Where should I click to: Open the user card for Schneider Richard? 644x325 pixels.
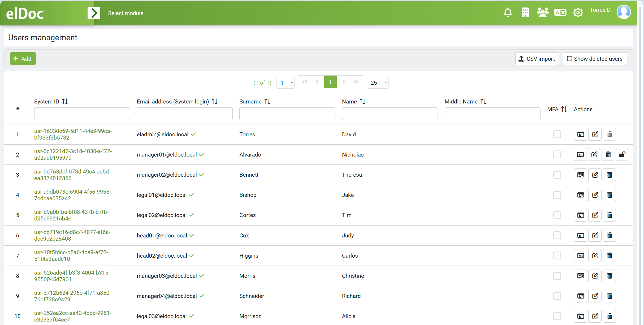[x=580, y=296]
